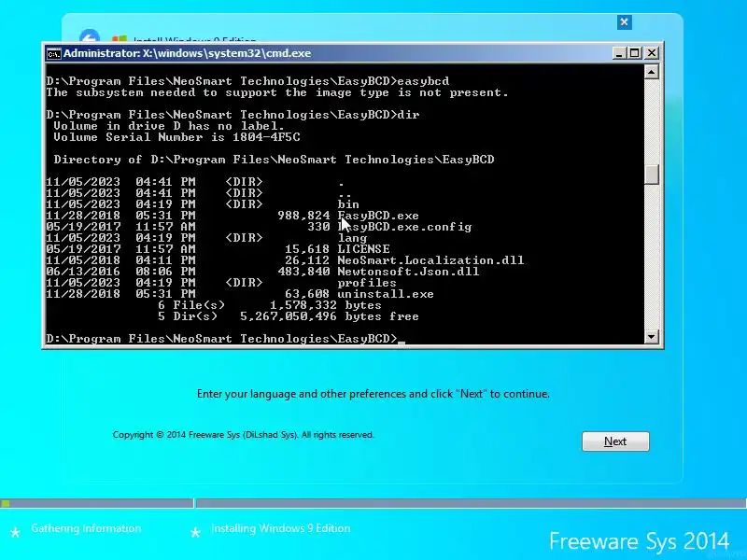Screen dimensions: 747x560
Task: Click the bin directory entry
Action: pos(348,204)
